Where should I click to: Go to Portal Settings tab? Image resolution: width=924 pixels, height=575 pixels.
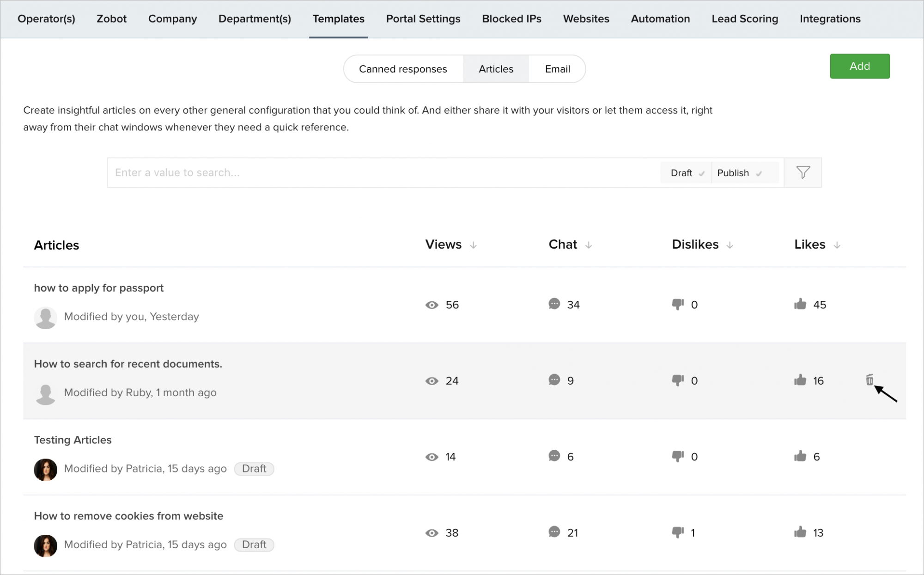pyautogui.click(x=423, y=19)
